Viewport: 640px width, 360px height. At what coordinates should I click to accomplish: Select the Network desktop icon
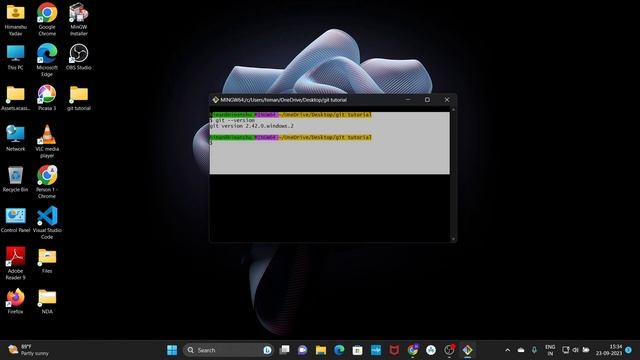(16, 138)
